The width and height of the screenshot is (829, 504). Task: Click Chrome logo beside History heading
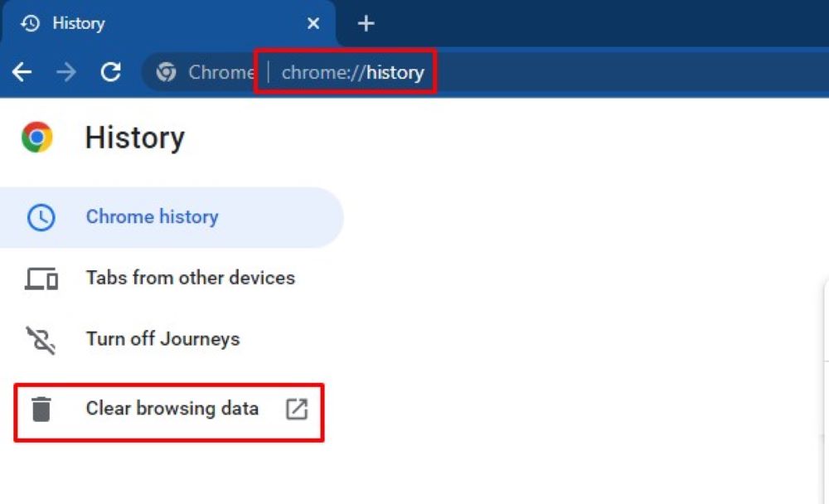(37, 138)
